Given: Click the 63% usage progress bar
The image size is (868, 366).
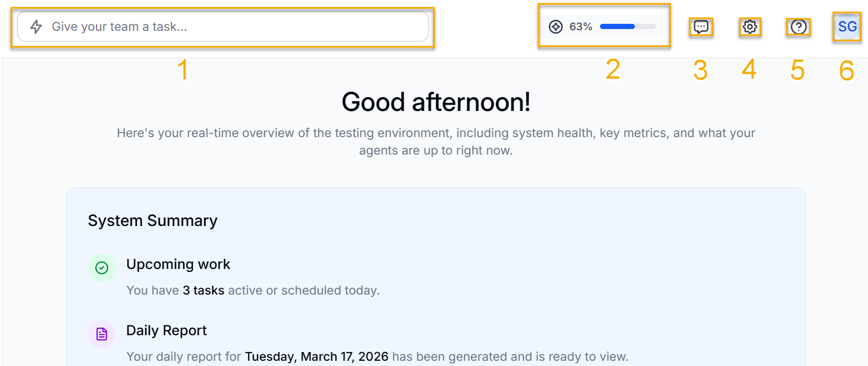Looking at the screenshot, I should [627, 26].
